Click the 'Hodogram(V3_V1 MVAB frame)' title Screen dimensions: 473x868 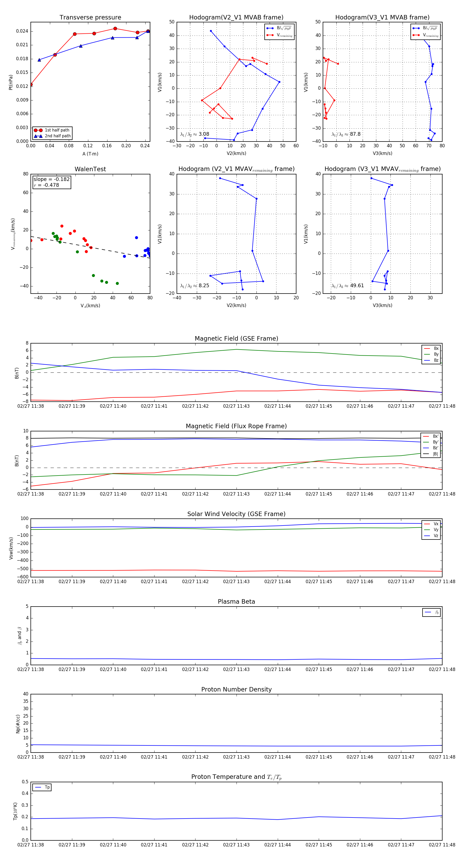tap(382, 18)
